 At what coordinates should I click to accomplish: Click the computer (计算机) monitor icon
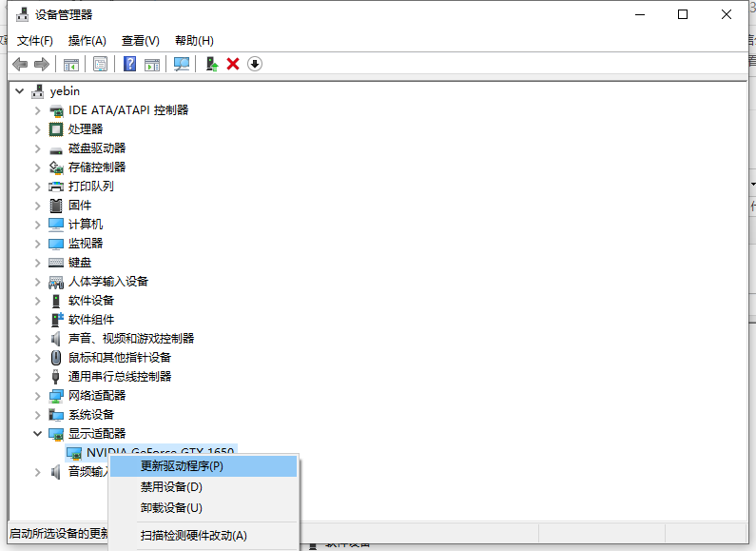(56, 225)
